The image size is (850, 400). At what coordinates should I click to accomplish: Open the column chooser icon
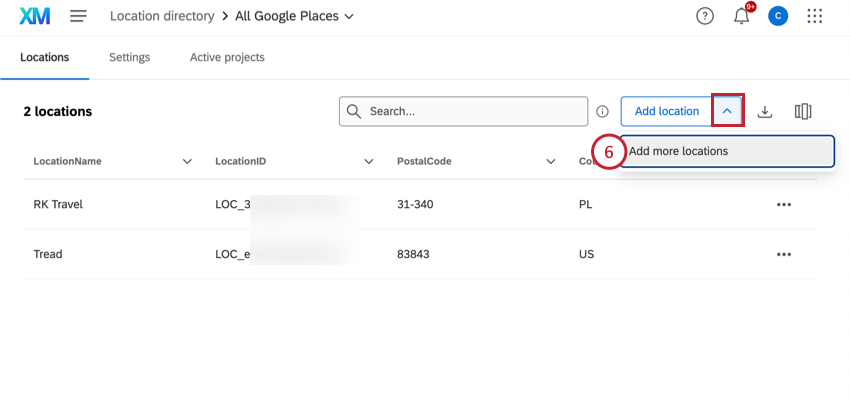802,111
